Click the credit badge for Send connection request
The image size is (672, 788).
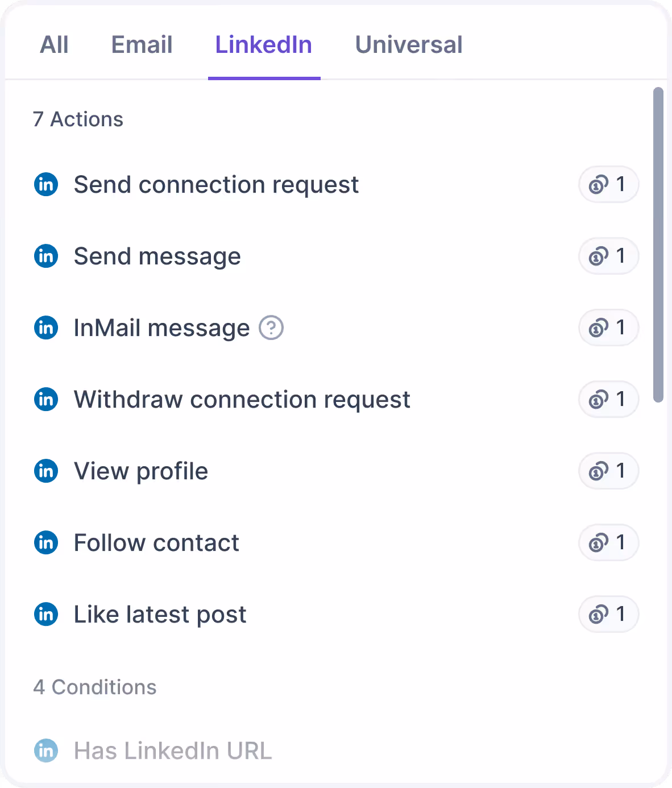pos(608,185)
